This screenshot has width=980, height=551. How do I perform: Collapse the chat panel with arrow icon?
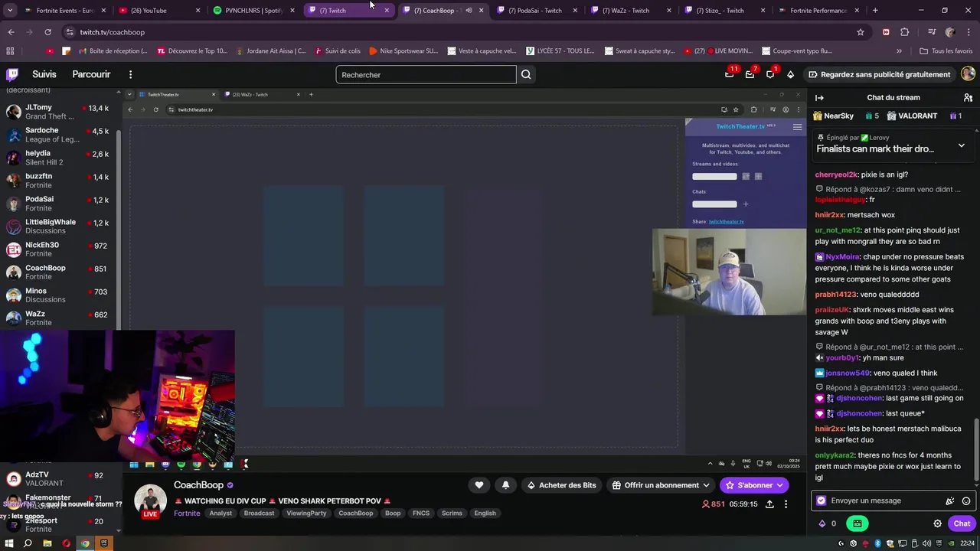819,97
